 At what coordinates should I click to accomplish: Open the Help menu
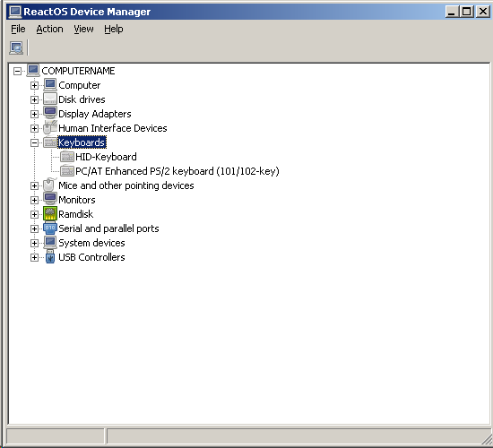tap(114, 29)
